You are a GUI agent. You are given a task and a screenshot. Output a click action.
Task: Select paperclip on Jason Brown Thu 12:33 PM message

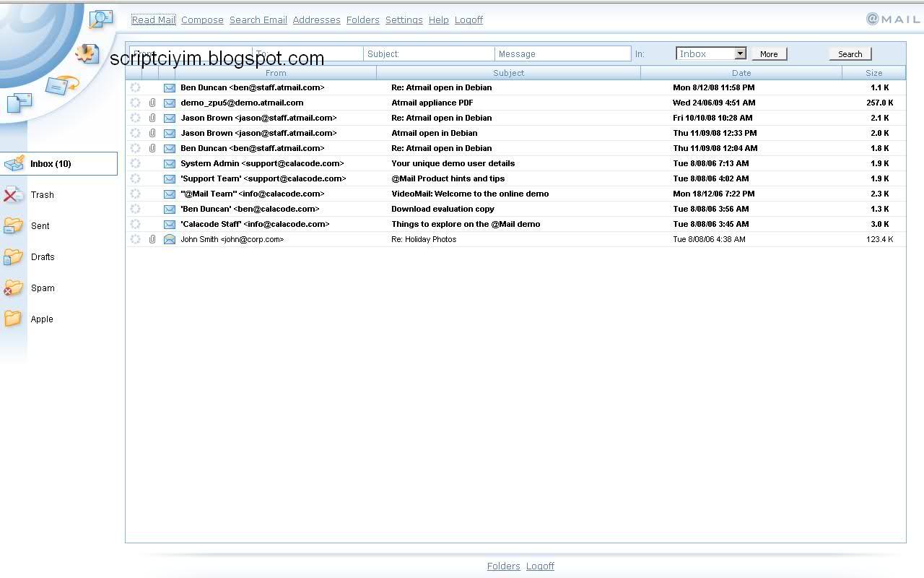[x=152, y=134]
